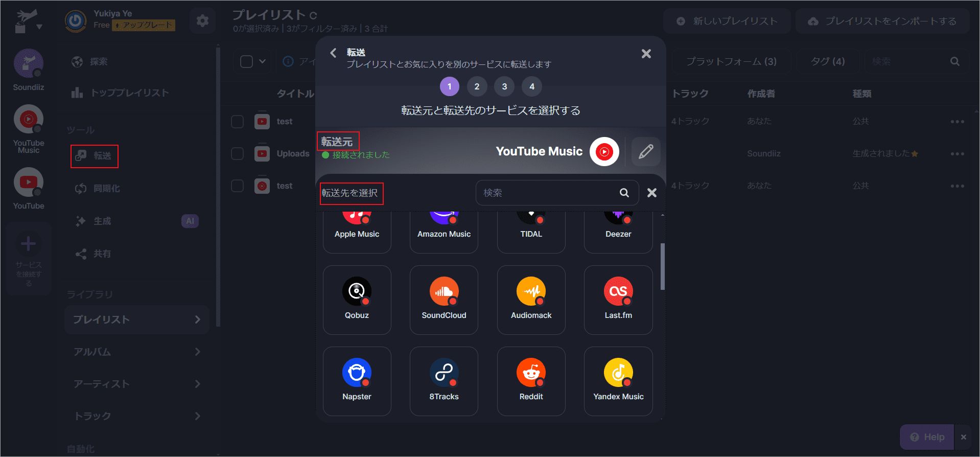Open 生成 AI tool
Screen dimensions: 980x457
pos(137,221)
